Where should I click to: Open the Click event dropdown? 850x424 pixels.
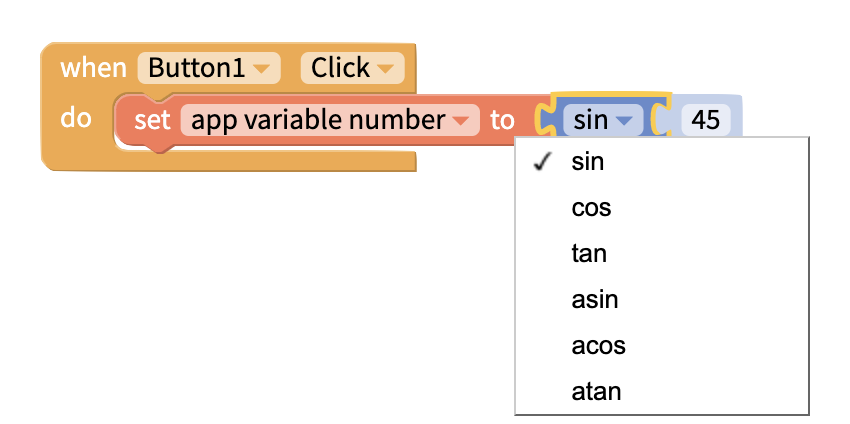coord(352,68)
